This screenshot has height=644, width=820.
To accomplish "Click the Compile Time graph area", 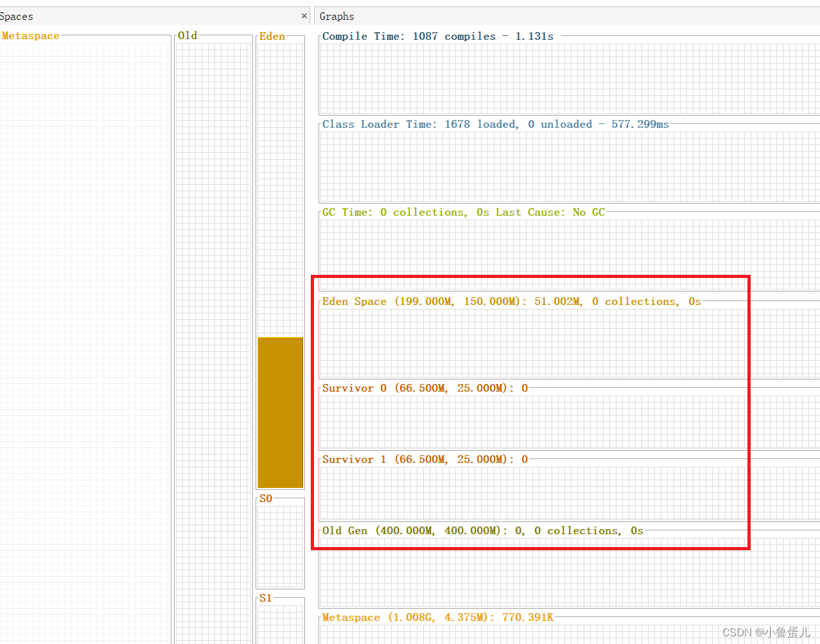I will coord(565,77).
